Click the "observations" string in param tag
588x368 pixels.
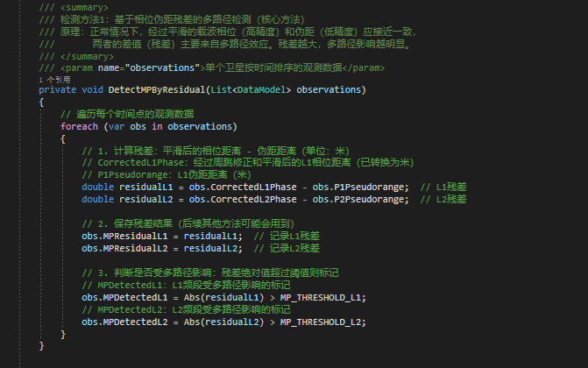(162, 67)
